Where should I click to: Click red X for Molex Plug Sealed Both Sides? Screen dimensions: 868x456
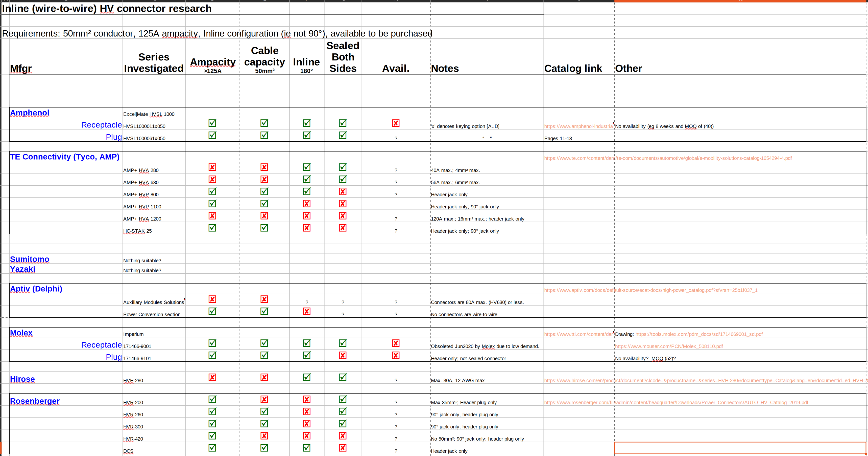tap(343, 355)
